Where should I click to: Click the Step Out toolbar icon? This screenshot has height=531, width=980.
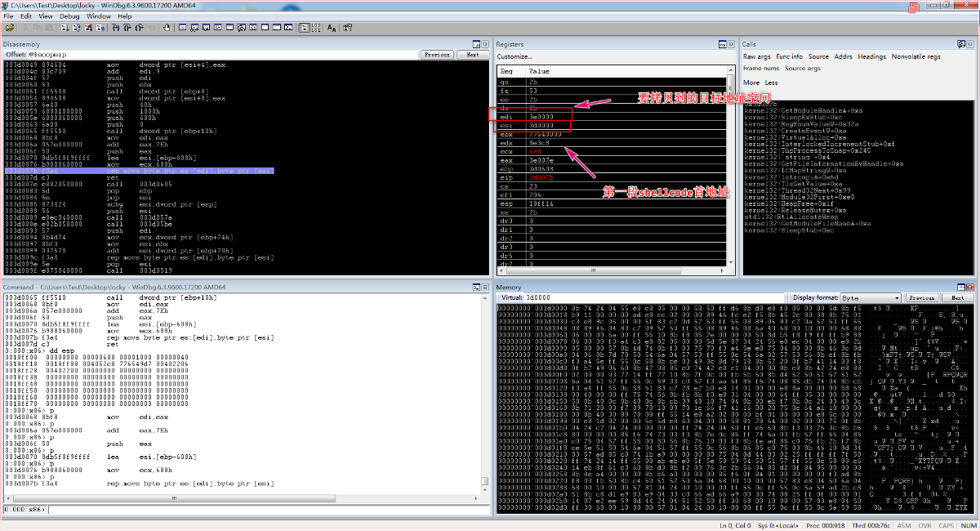tap(139, 28)
